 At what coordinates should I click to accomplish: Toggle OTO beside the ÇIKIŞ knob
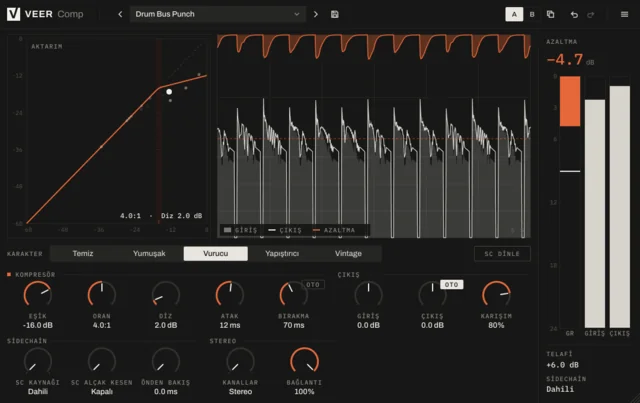451,285
